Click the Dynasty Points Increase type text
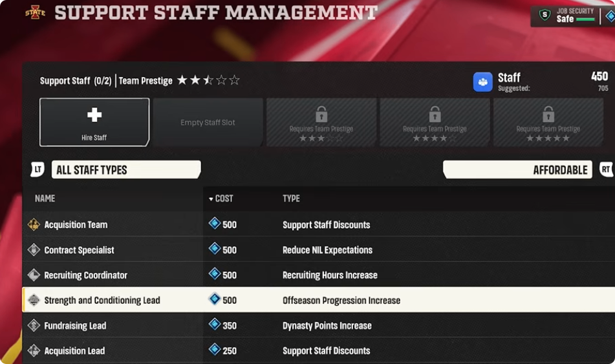The width and height of the screenshot is (615, 364). 327,326
